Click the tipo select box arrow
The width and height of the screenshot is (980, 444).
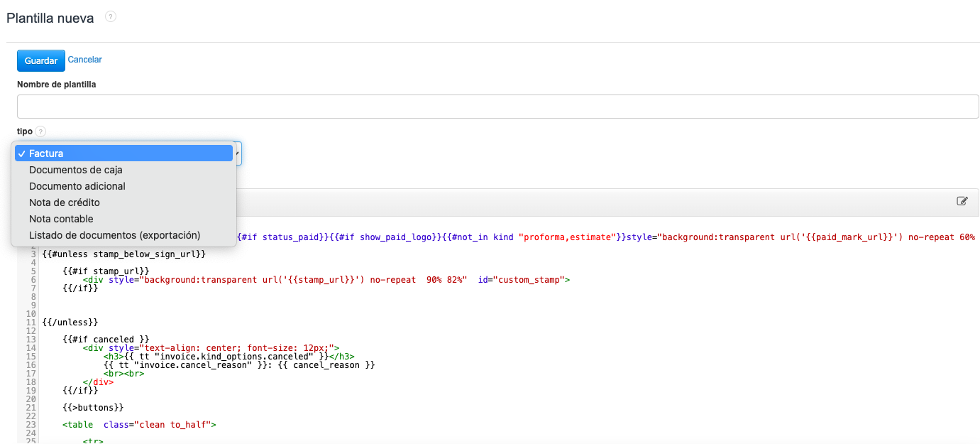coord(238,153)
